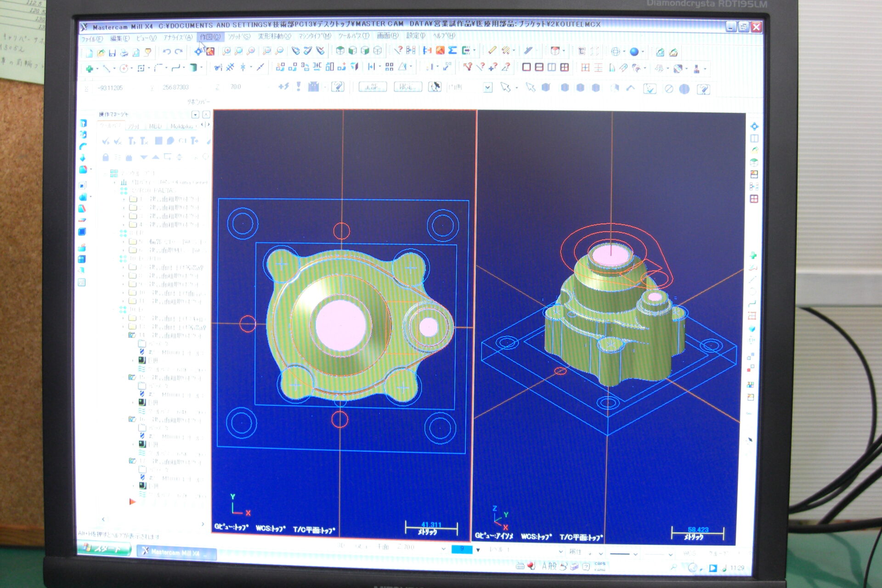Click the printer icon in the toolbar

click(x=124, y=53)
